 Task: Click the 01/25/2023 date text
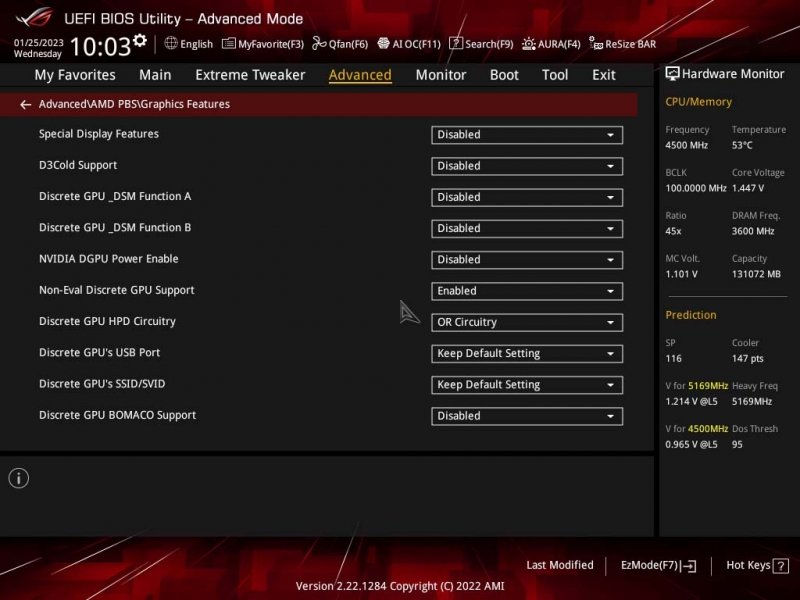point(38,42)
